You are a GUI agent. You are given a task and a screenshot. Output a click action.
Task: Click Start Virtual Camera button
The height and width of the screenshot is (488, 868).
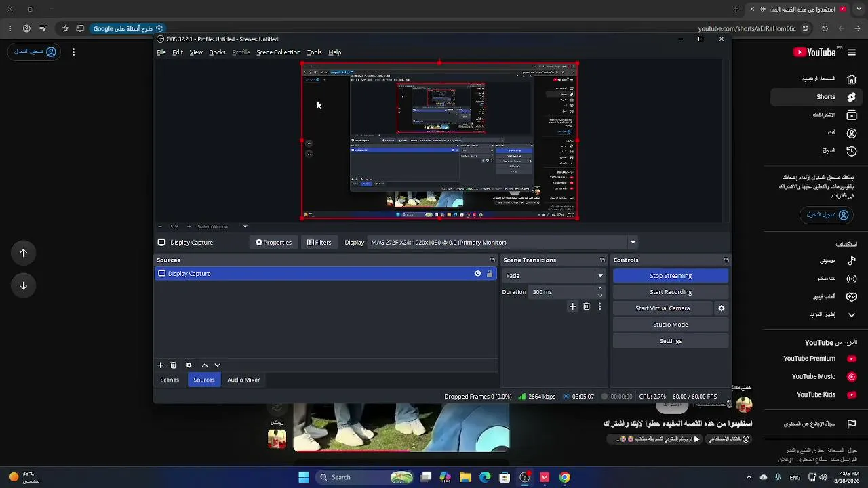(x=663, y=308)
